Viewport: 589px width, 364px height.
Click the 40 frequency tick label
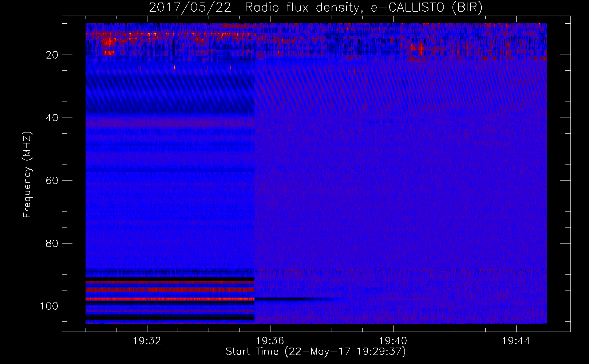tap(52, 118)
